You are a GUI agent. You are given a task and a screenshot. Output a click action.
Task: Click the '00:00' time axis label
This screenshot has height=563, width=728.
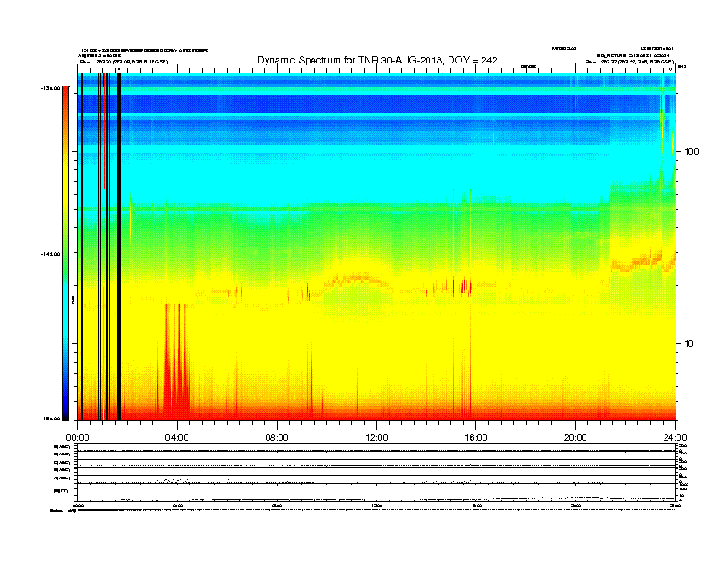click(x=77, y=438)
